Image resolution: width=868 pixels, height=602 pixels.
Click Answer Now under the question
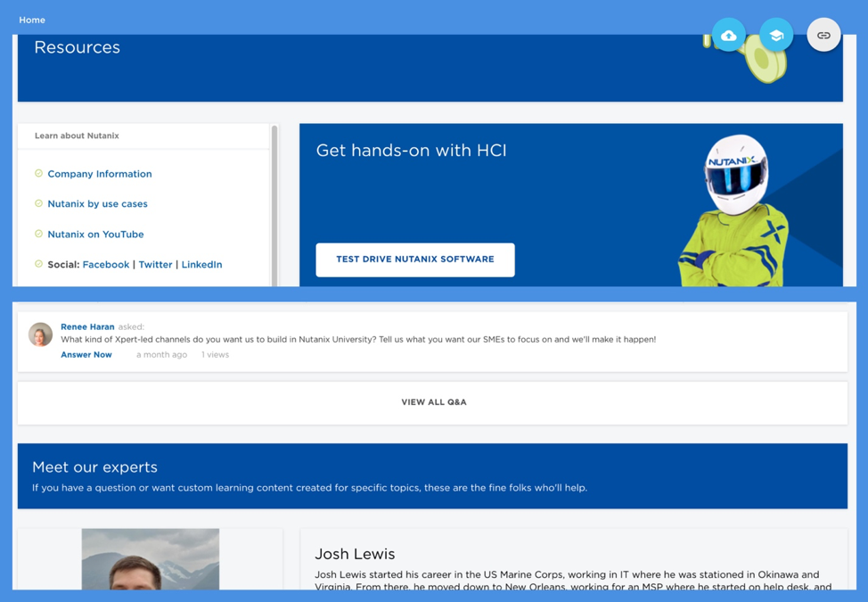pos(86,354)
